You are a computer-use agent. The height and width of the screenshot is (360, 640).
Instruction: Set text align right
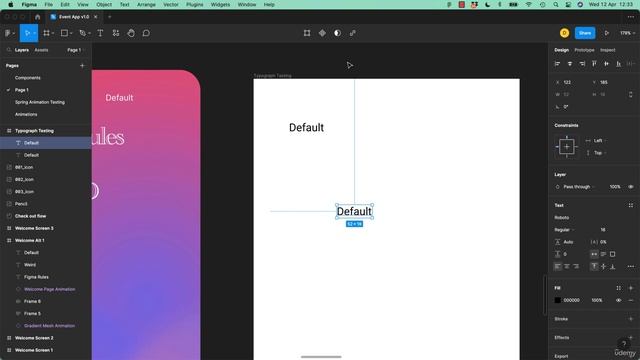point(576,267)
